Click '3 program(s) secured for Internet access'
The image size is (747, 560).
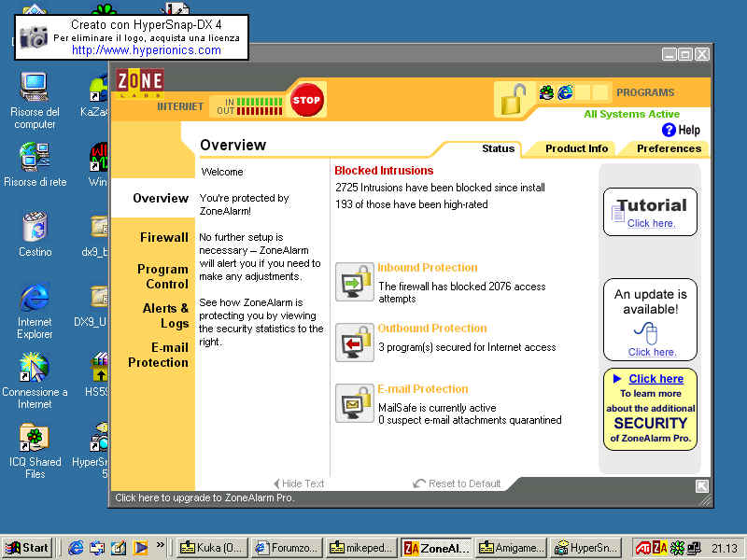coord(467,347)
